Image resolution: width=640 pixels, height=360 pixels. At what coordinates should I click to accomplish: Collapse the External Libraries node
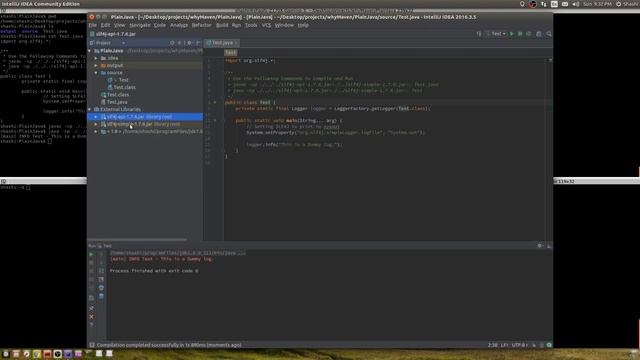(90, 109)
